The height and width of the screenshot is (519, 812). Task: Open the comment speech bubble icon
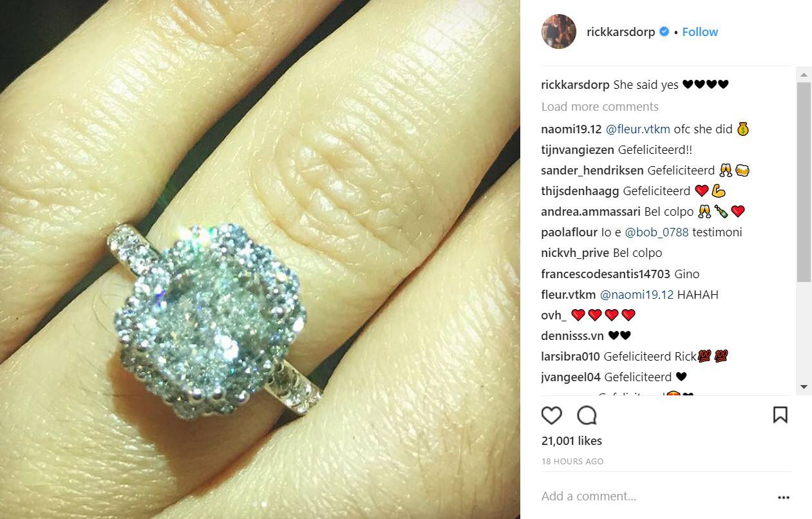pyautogui.click(x=587, y=415)
